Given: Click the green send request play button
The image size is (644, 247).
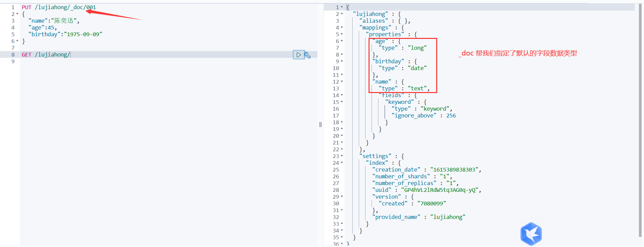Looking at the screenshot, I should coord(298,55).
